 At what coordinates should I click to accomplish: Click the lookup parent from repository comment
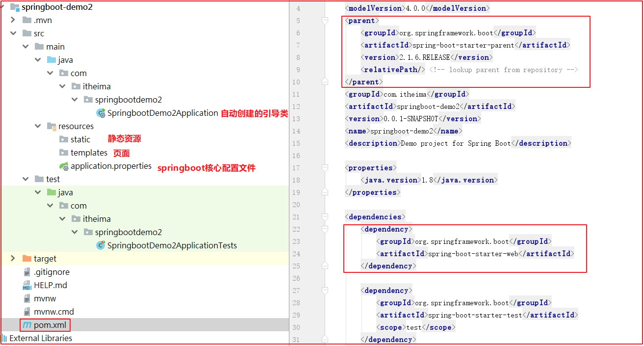504,70
